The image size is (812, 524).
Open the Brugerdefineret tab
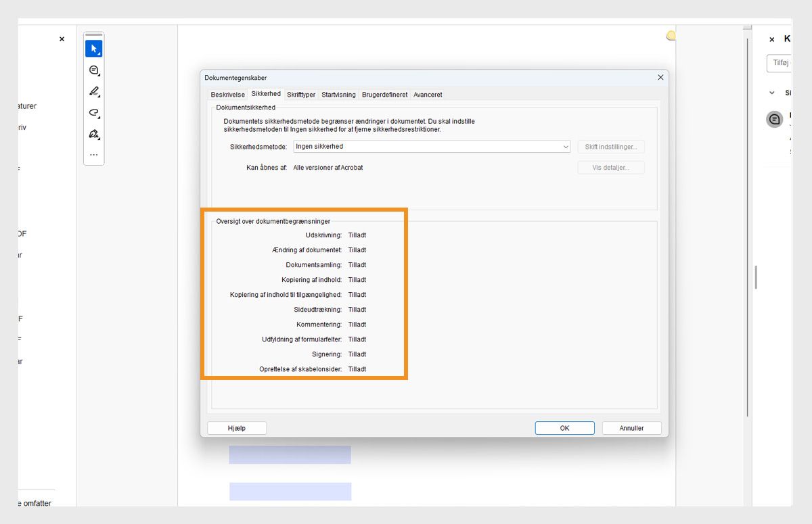click(384, 95)
